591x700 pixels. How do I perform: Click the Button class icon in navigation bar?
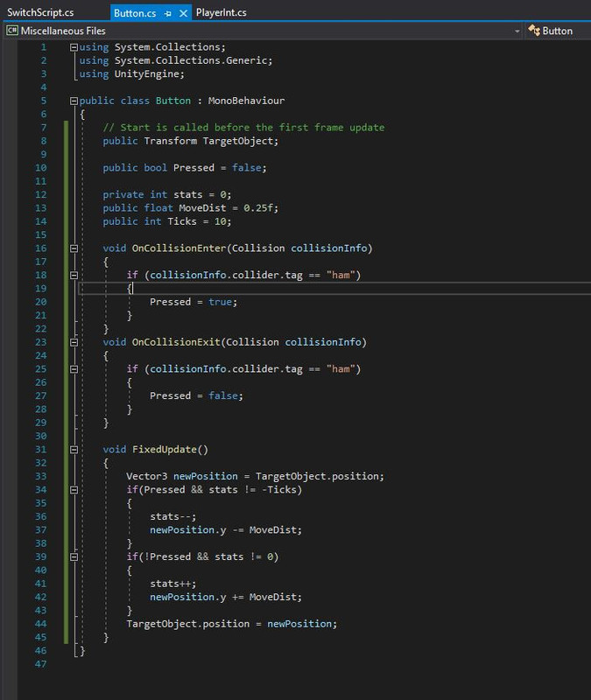point(534,31)
